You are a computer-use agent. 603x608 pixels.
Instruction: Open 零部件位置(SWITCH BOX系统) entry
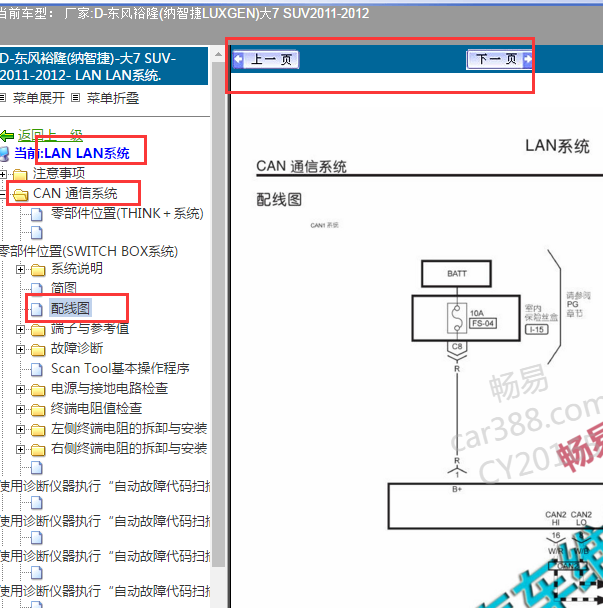coord(89,251)
